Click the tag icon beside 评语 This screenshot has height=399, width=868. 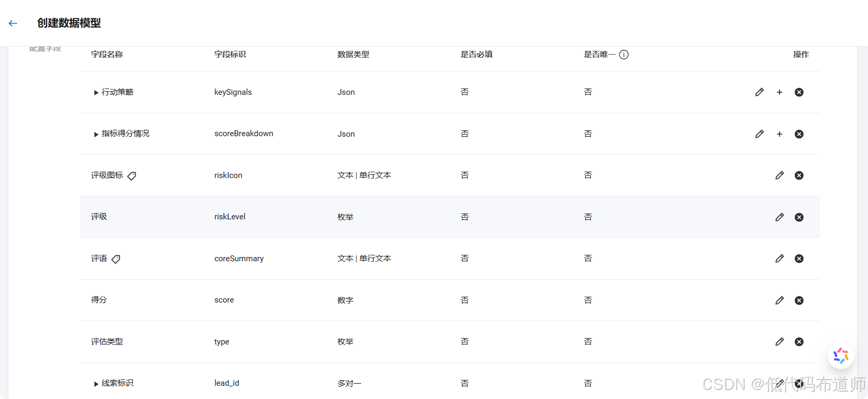point(116,259)
